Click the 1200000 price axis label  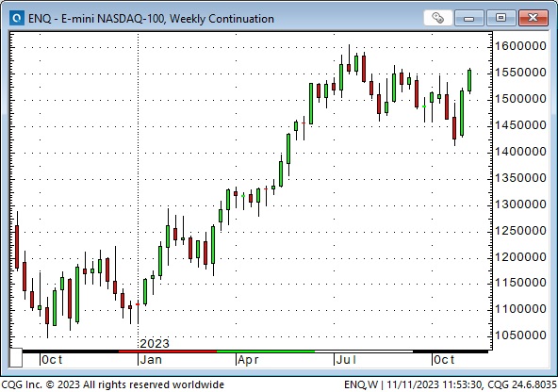pos(520,256)
